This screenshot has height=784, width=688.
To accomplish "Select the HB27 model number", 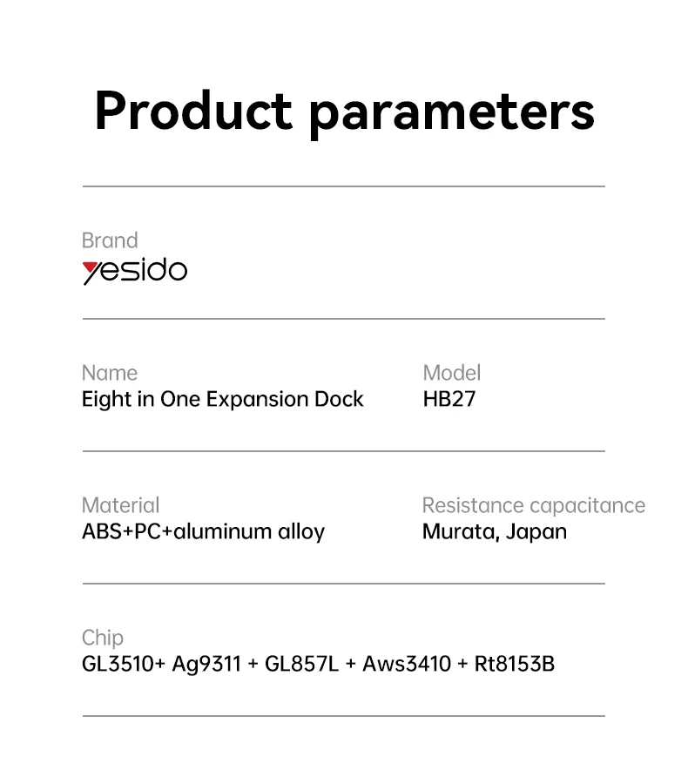I will [x=449, y=400].
